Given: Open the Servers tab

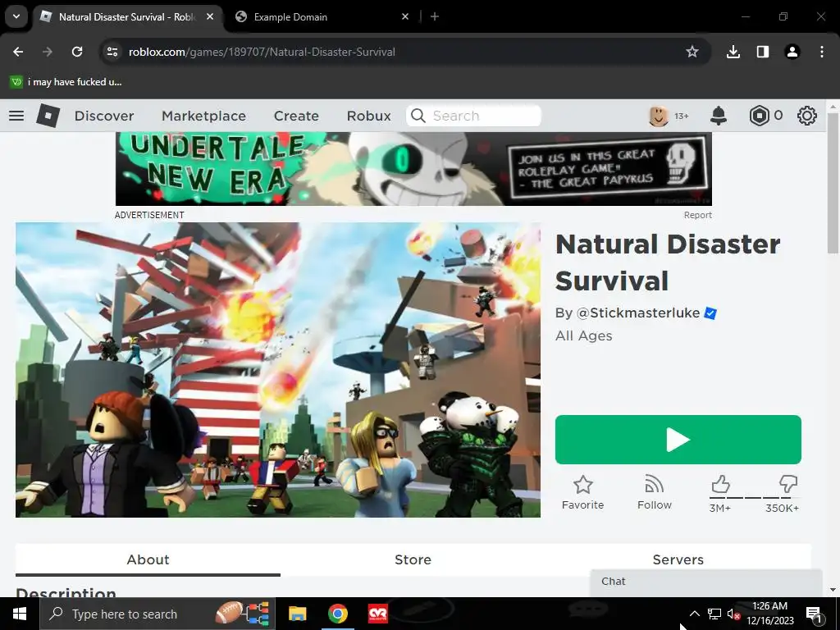Looking at the screenshot, I should [x=678, y=559].
